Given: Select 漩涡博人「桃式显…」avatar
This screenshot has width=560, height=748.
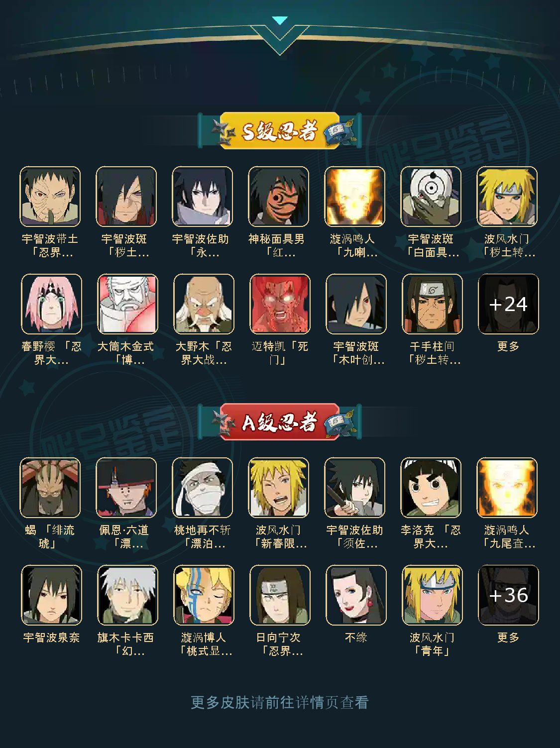Looking at the screenshot, I should 204,595.
